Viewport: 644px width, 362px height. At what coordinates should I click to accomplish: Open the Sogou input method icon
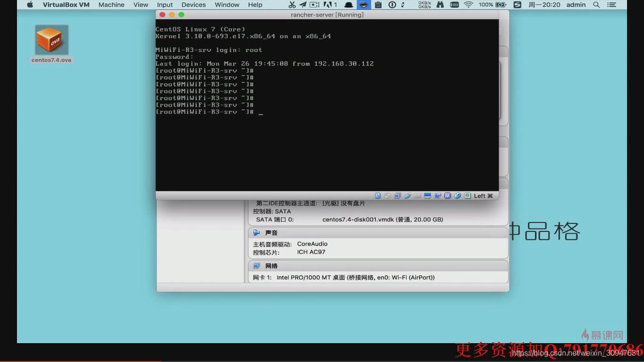point(517,5)
